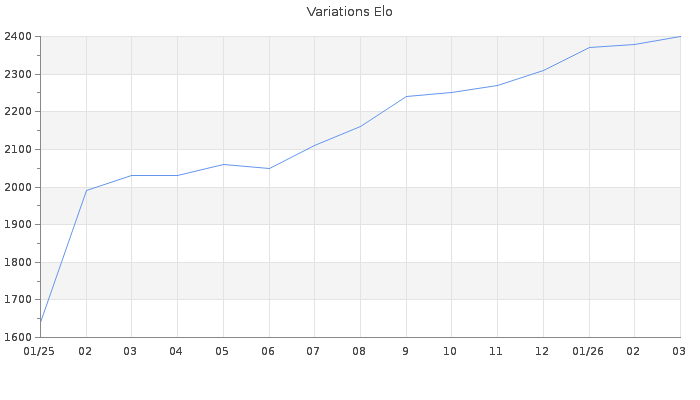
Task: Click the line's data point above month 08
Action: tap(360, 126)
